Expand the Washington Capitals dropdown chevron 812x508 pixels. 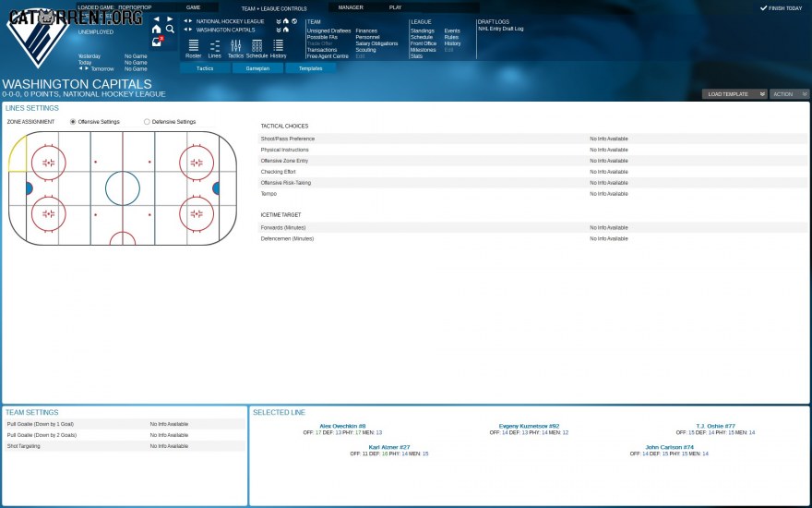(279, 30)
